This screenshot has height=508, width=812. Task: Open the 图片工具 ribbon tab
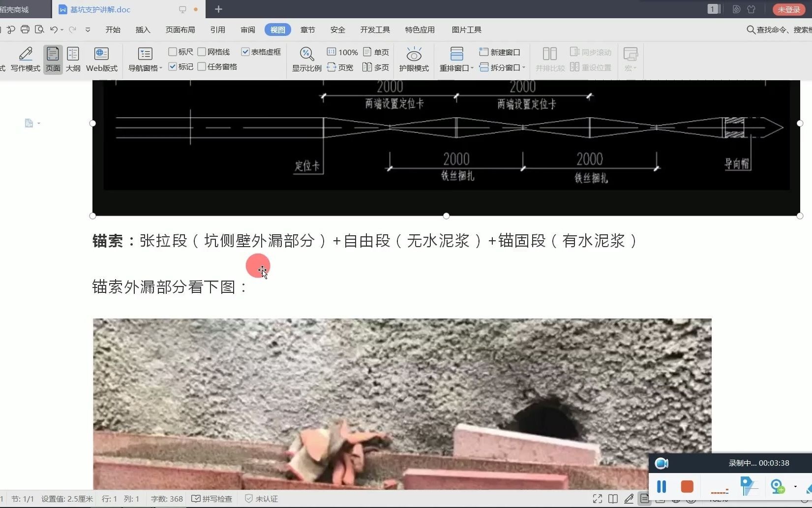coord(466,30)
